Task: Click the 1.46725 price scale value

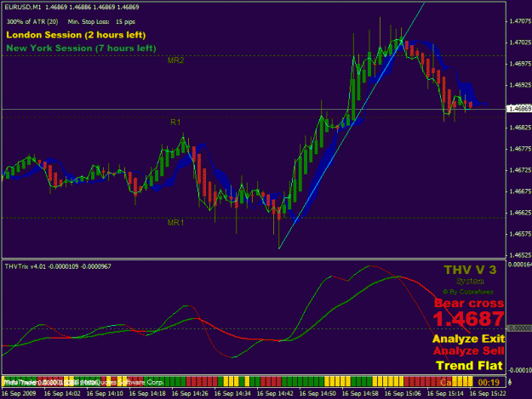Action: [x=520, y=170]
